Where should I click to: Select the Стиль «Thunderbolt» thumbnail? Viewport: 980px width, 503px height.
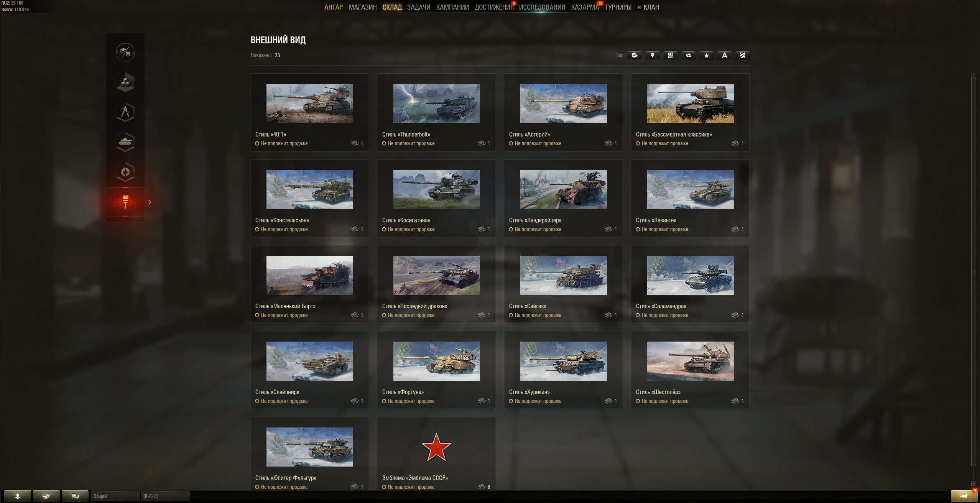tap(437, 104)
